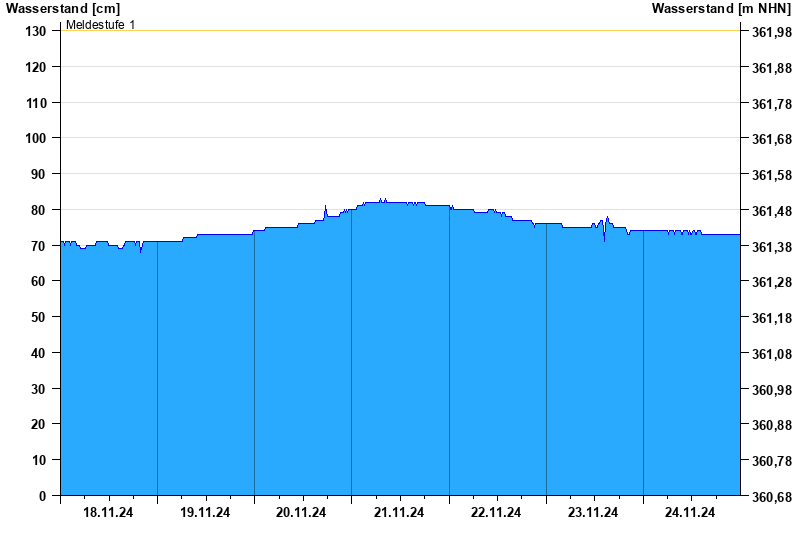Select the 'Meldestufe 1' threshold label
The height and width of the screenshot is (550, 800).
tap(101, 24)
